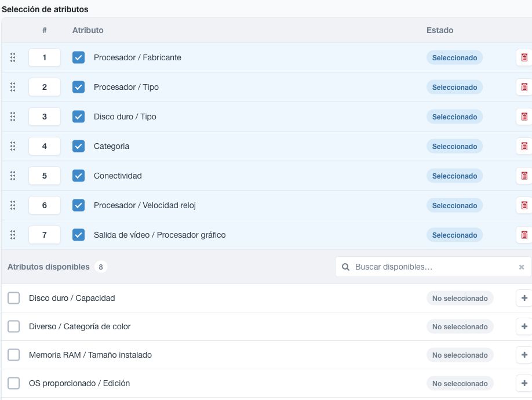Focus the Buscar disponibles search field
Screen dimensions: 532x400
click(434, 267)
